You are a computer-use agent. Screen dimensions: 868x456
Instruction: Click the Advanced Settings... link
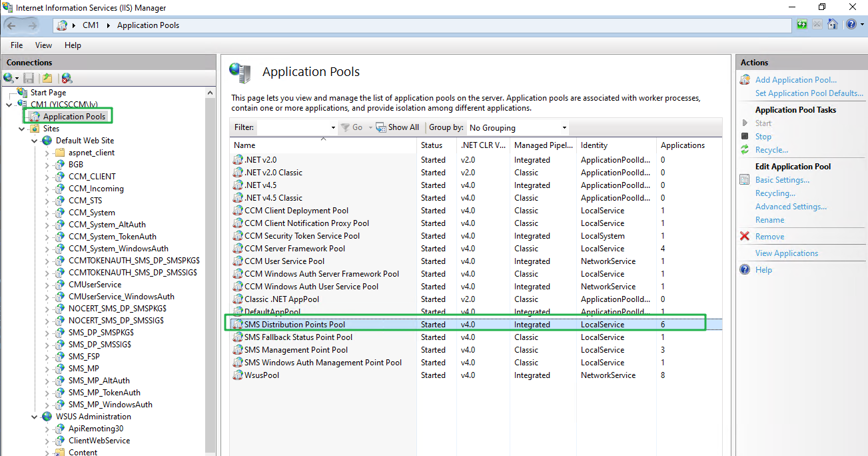791,207
